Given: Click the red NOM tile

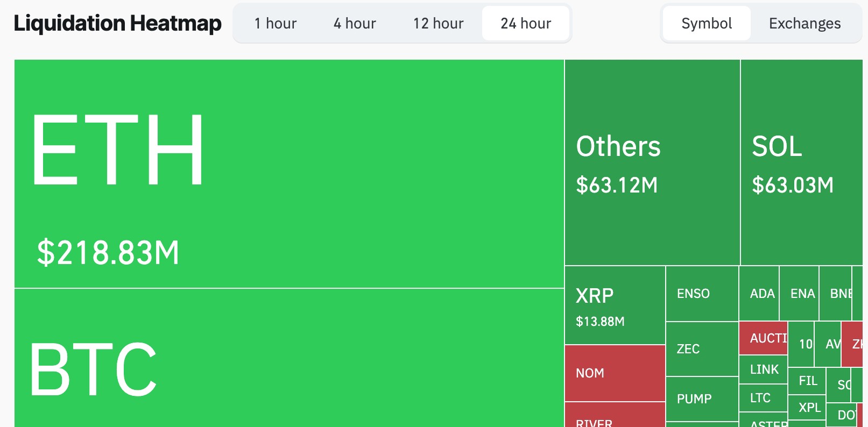Looking at the screenshot, I should click(x=615, y=373).
